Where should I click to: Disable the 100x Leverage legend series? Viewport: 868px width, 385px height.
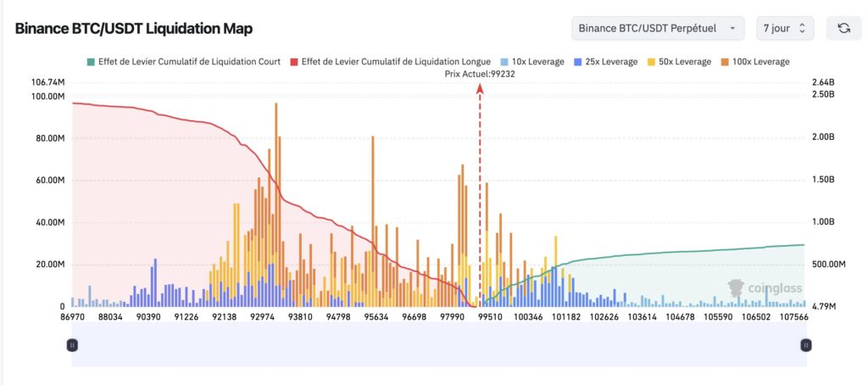[755, 62]
